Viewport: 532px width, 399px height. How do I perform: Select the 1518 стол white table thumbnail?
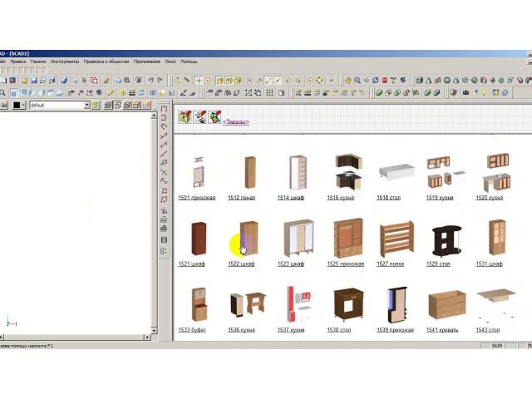(397, 173)
